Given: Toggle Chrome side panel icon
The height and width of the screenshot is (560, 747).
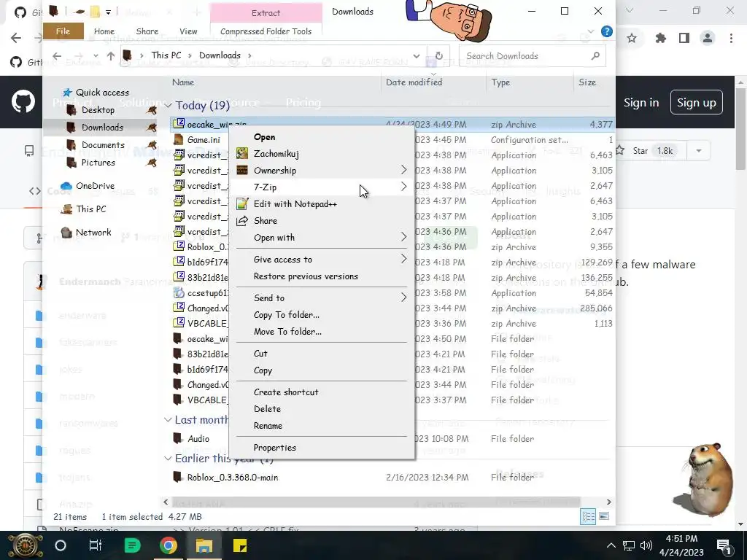Looking at the screenshot, I should 684,38.
